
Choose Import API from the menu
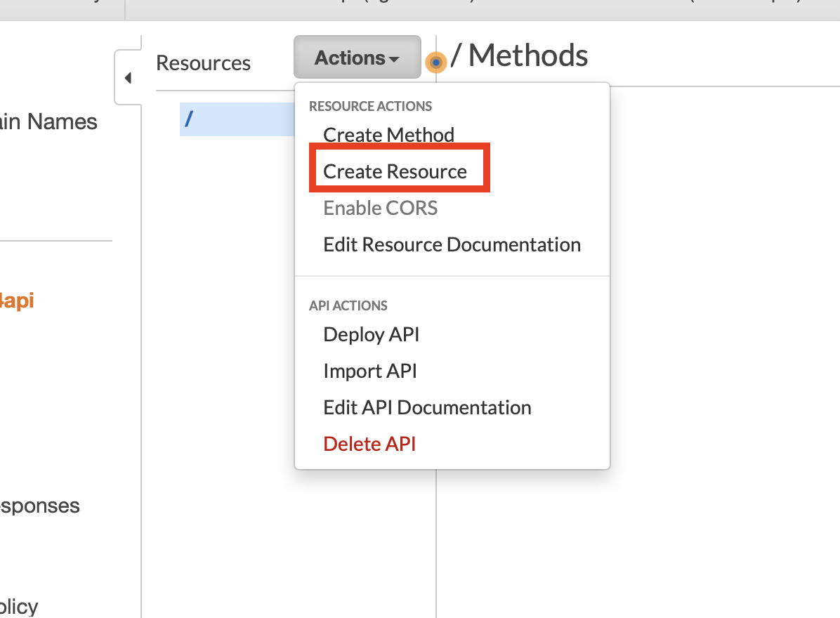[370, 370]
